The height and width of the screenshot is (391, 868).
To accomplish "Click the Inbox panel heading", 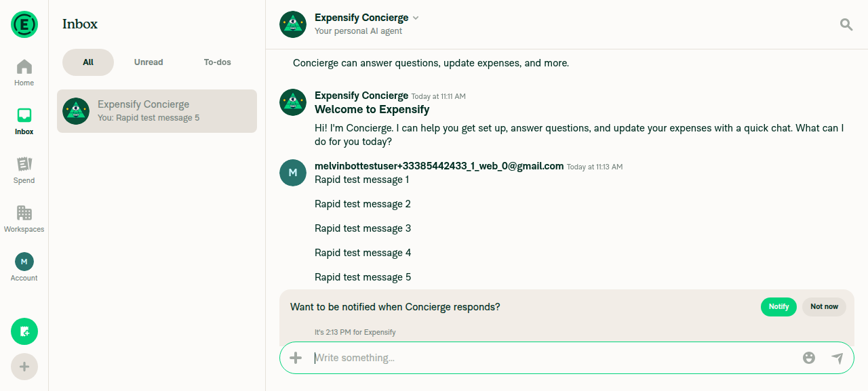I will click(x=80, y=24).
